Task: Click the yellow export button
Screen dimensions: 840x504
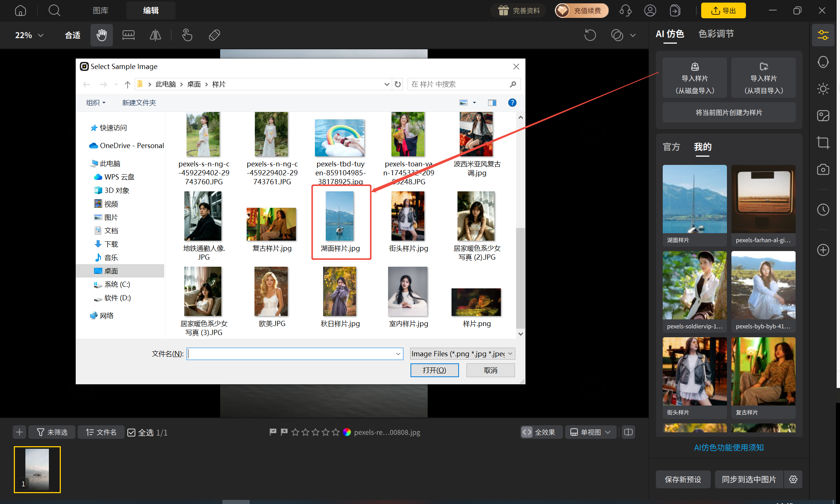Action: pyautogui.click(x=723, y=10)
